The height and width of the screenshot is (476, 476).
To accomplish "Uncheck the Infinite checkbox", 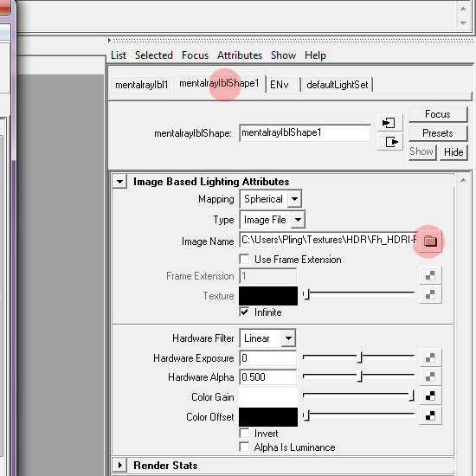I will coord(244,312).
